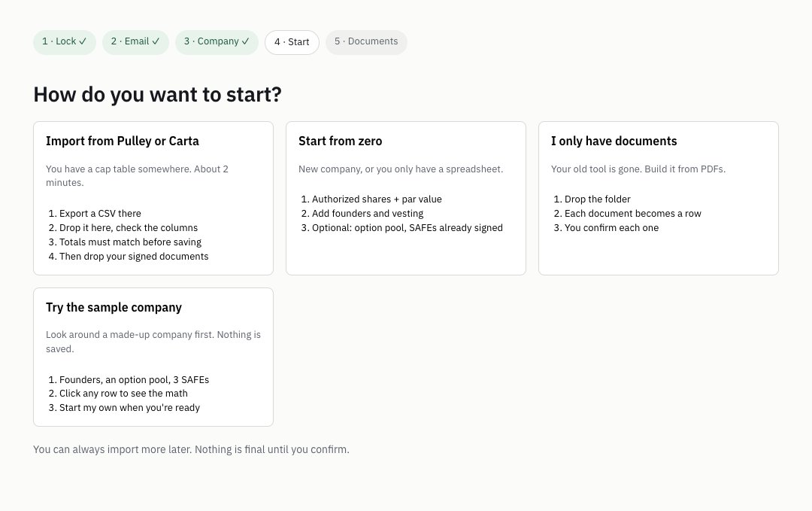Click 'Totals must match before saving'
The image size is (812, 511).
click(x=130, y=242)
